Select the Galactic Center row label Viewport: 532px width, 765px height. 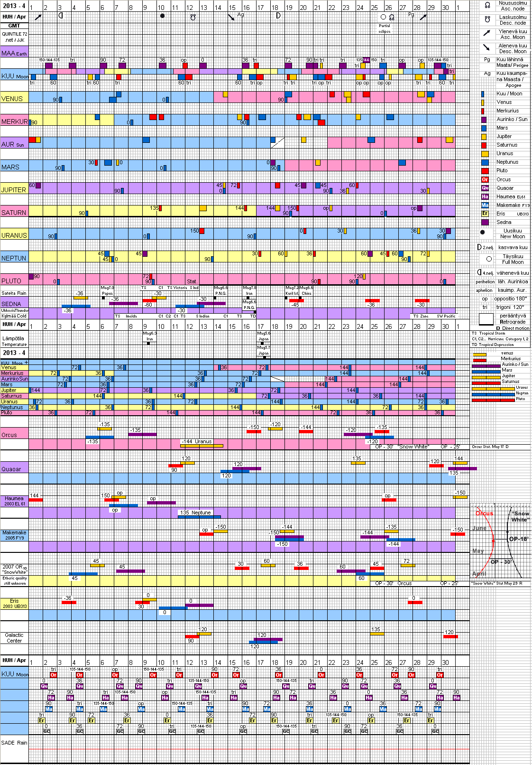point(14,638)
